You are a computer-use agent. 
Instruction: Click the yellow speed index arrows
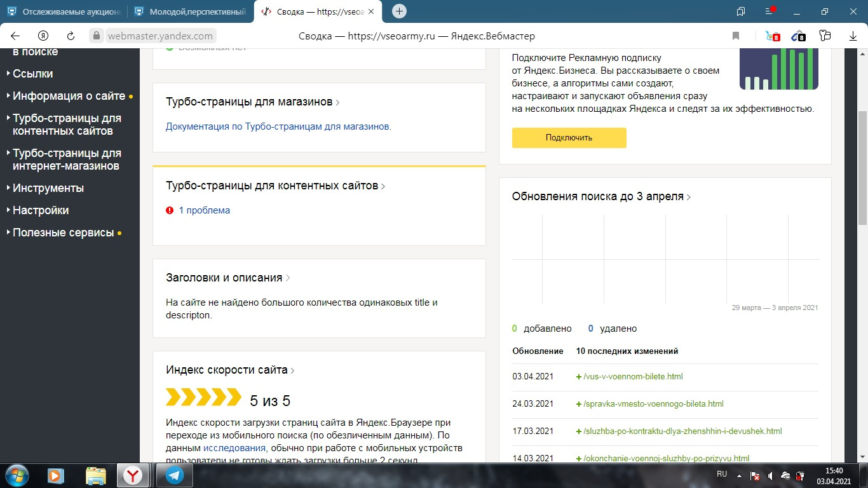click(203, 398)
